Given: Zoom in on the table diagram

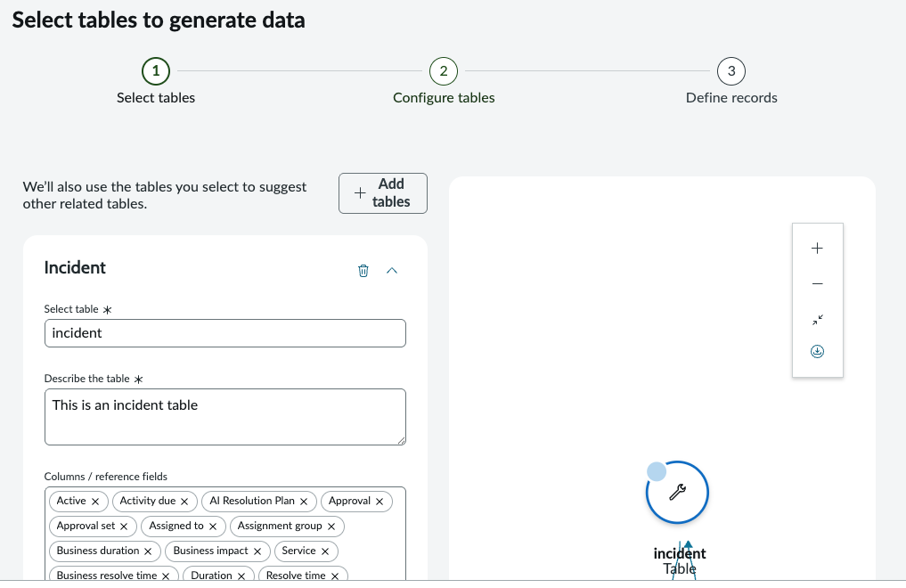Looking at the screenshot, I should (817, 249).
